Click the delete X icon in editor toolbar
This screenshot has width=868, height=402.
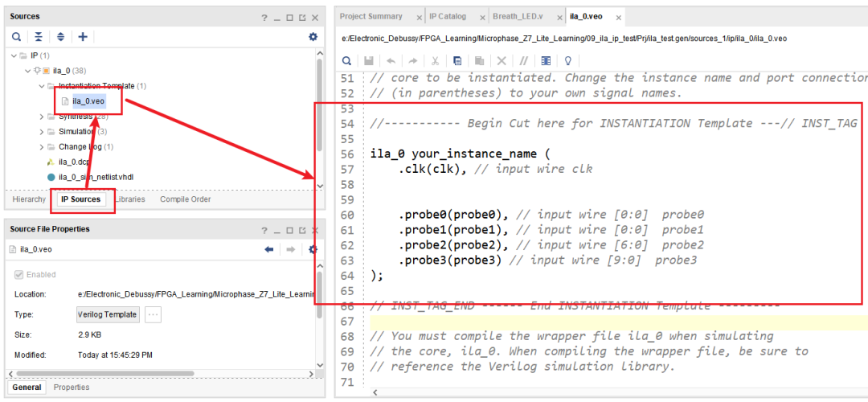(502, 60)
